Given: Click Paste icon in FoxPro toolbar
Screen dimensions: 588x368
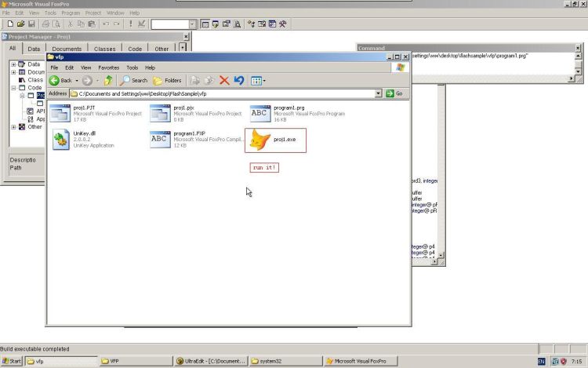Looking at the screenshot, I should point(92,24).
